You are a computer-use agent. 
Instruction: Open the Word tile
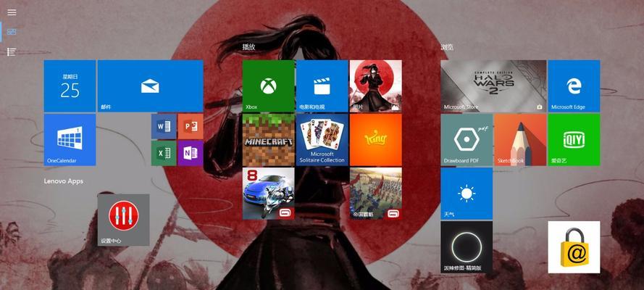coord(164,127)
